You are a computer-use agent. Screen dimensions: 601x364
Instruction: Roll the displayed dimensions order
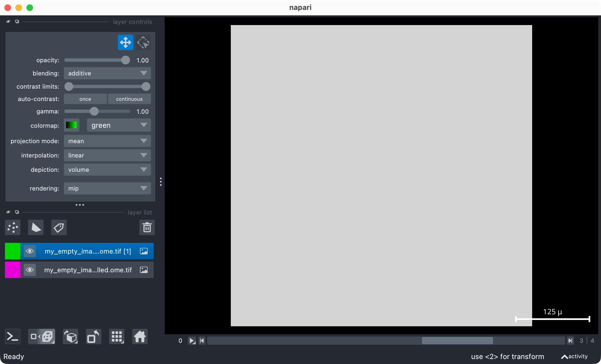(71, 336)
